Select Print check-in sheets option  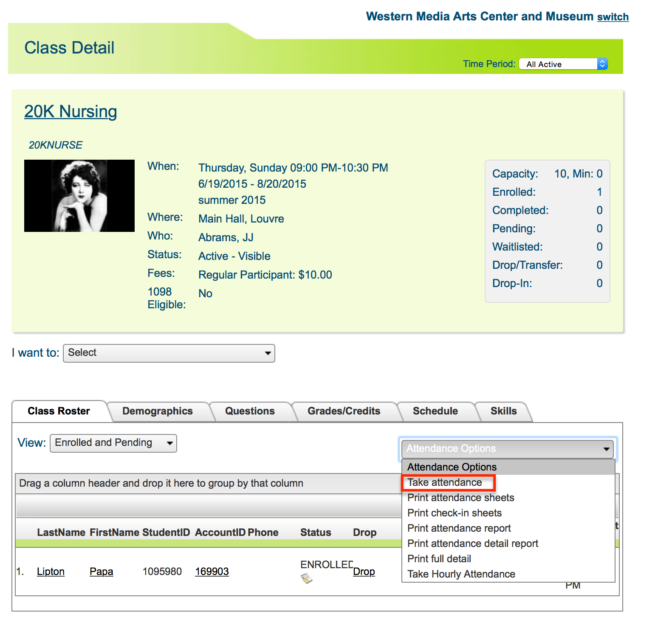454,513
